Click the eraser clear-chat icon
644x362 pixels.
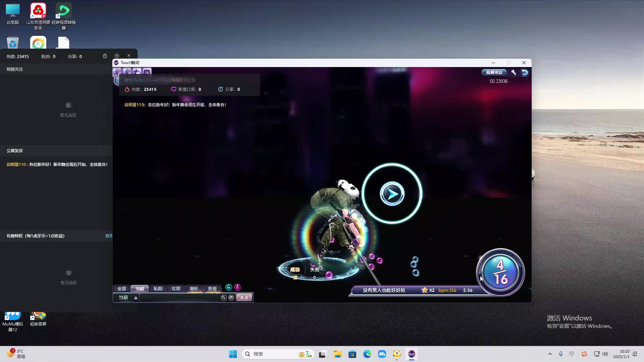click(x=224, y=298)
